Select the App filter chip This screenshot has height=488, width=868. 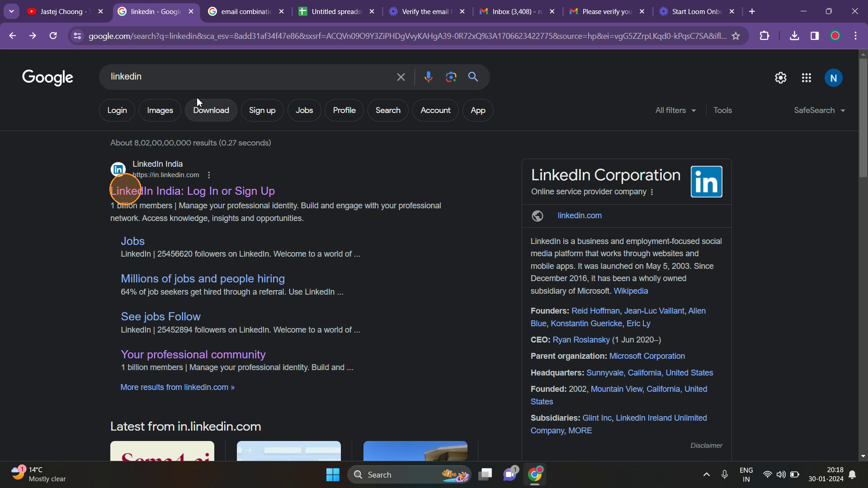pyautogui.click(x=478, y=110)
